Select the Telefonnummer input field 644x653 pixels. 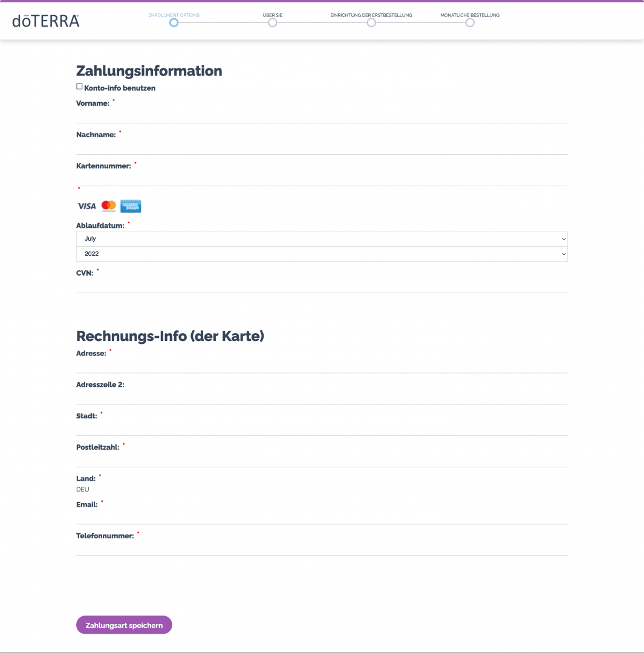coord(322,548)
